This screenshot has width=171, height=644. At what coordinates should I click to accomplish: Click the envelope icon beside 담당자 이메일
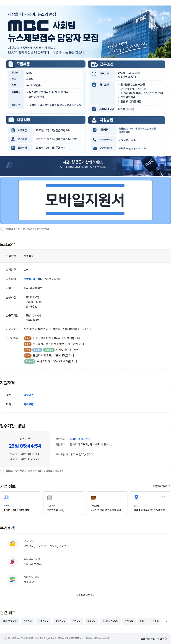click(x=95, y=148)
